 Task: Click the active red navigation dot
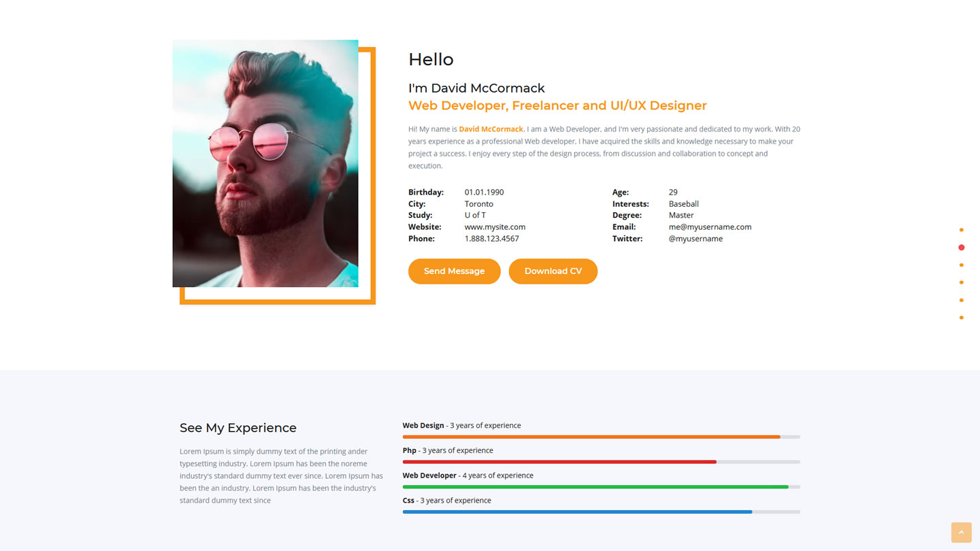[961, 248]
